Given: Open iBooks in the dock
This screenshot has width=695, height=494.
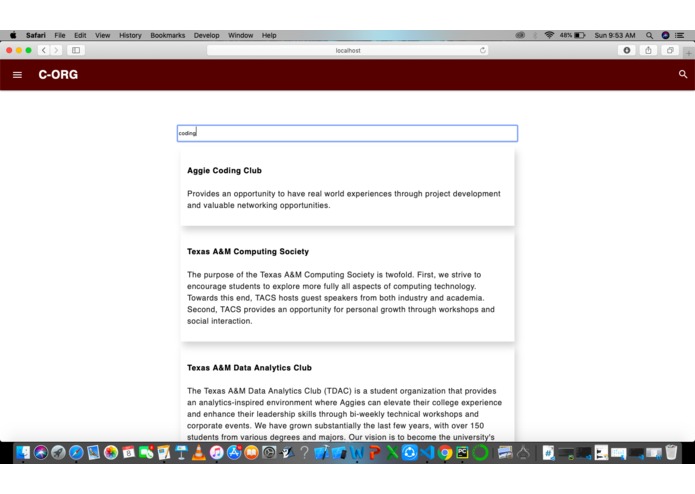Looking at the screenshot, I should 251,453.
